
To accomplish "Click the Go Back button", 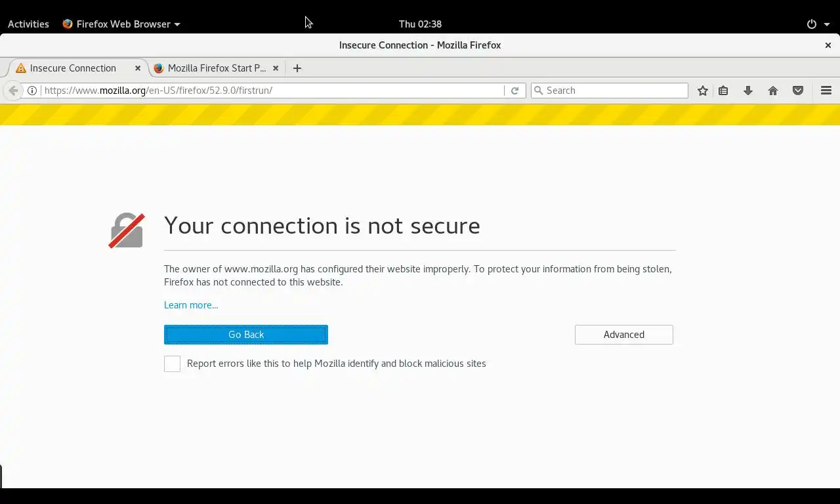I will pyautogui.click(x=246, y=335).
